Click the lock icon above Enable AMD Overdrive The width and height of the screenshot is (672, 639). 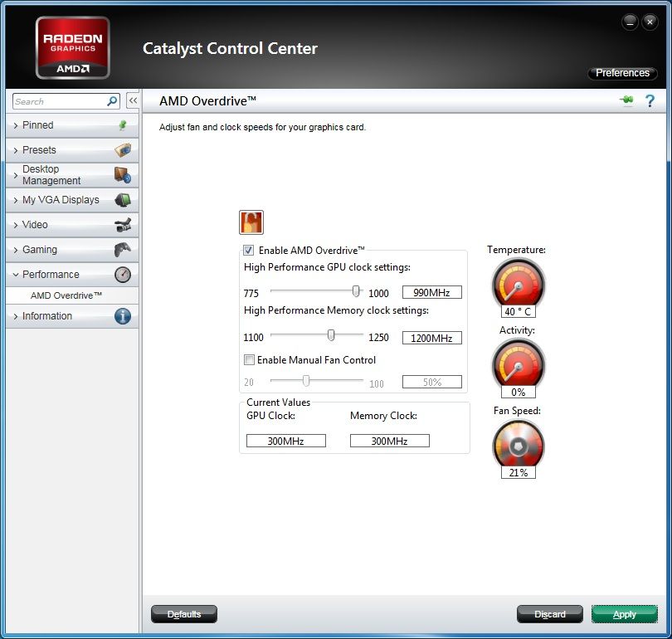pos(251,222)
